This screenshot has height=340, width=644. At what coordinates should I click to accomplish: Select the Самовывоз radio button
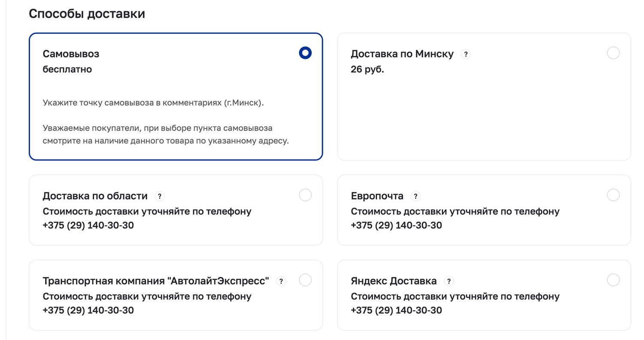[x=305, y=53]
